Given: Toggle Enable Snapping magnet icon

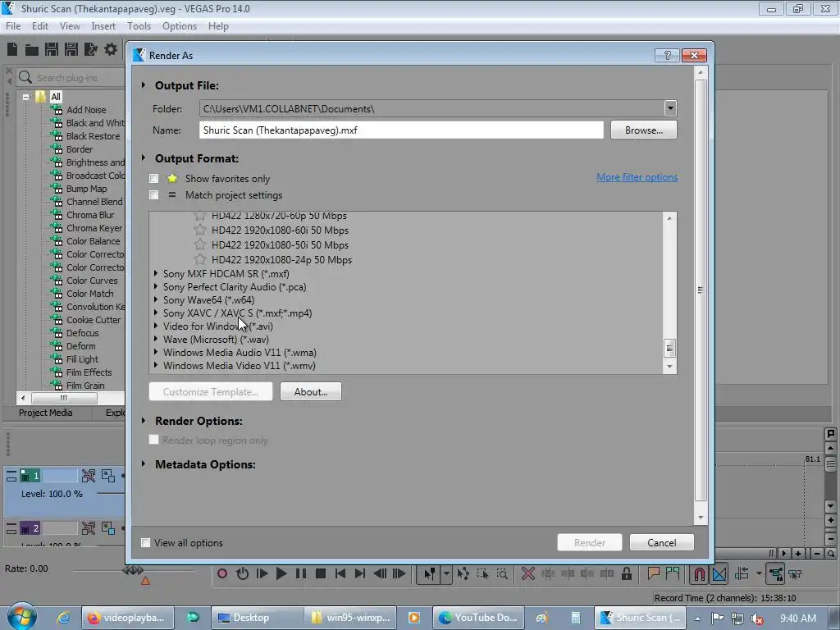Looking at the screenshot, I should (x=700, y=574).
